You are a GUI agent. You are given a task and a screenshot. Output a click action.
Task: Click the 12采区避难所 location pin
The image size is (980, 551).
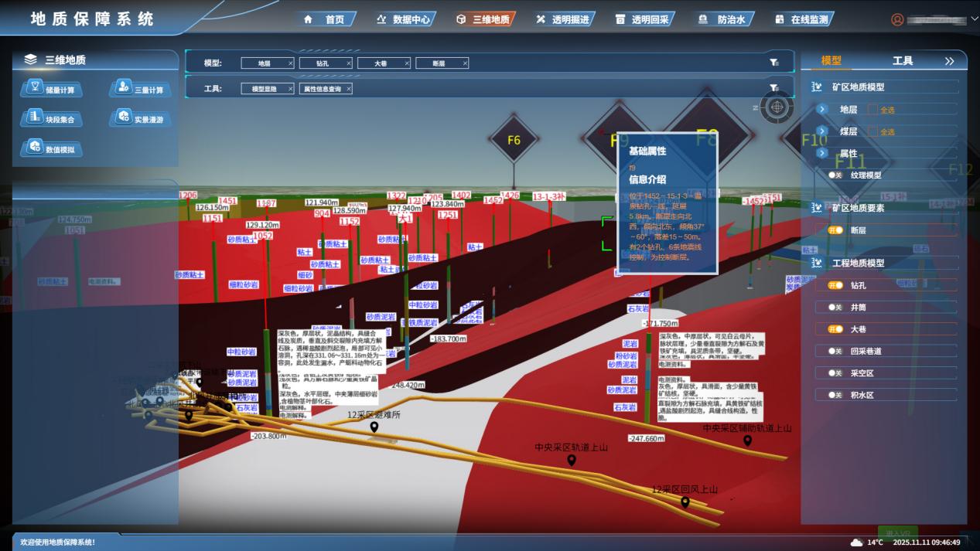tap(374, 427)
